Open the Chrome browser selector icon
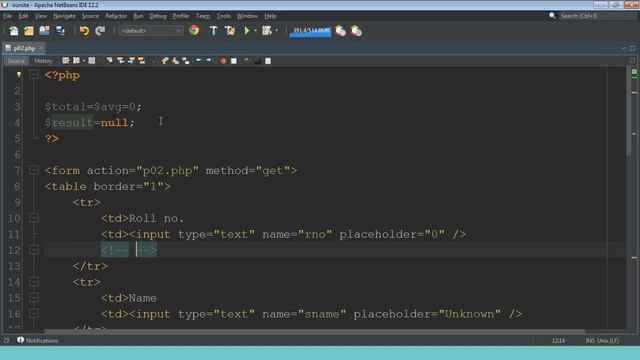640x360 pixels. pyautogui.click(x=194, y=31)
